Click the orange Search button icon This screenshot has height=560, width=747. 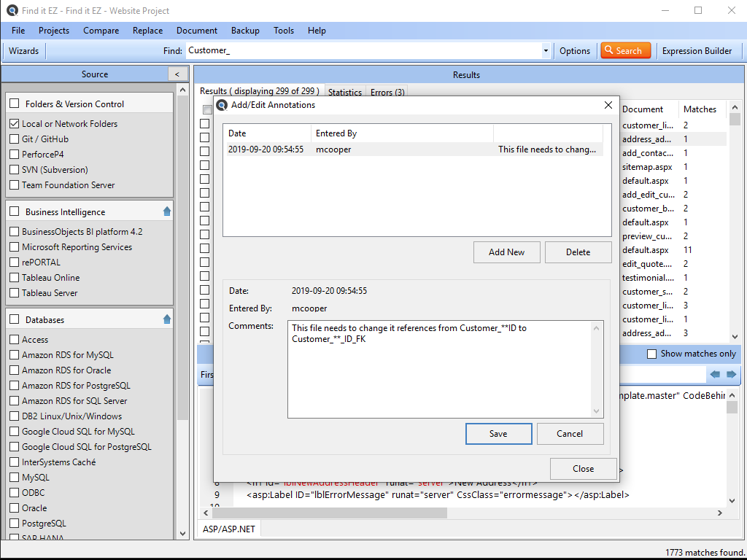[x=608, y=50]
